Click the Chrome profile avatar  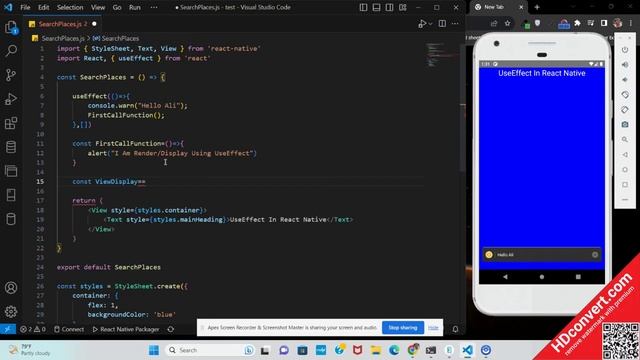pos(618,24)
